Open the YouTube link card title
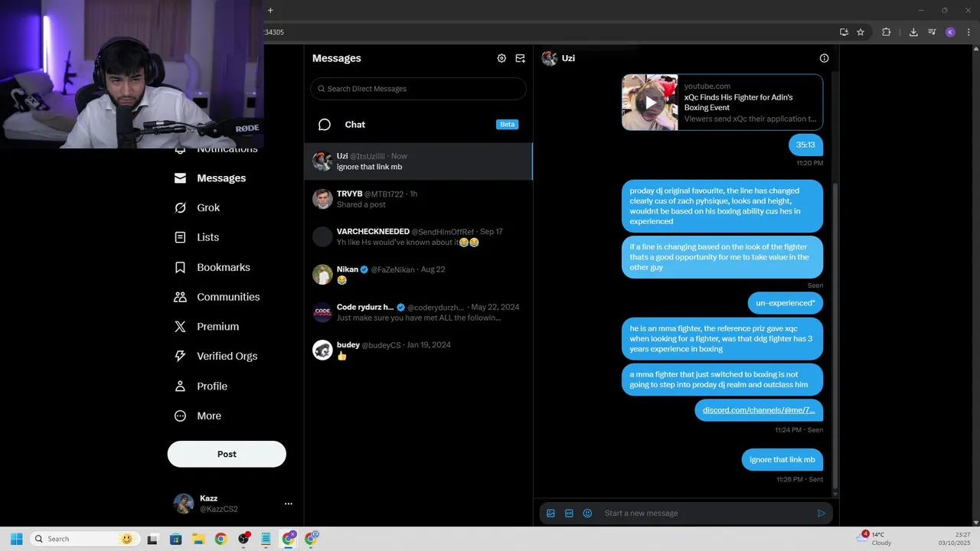This screenshot has height=551, width=980. click(738, 103)
